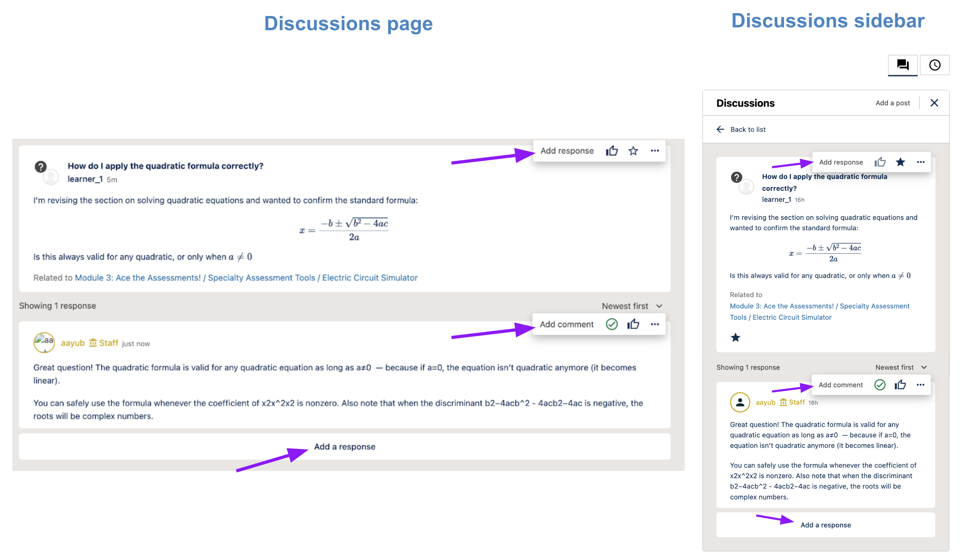This screenshot has height=560, width=961.
Task: Click Add a post in sidebar header
Action: pyautogui.click(x=892, y=103)
